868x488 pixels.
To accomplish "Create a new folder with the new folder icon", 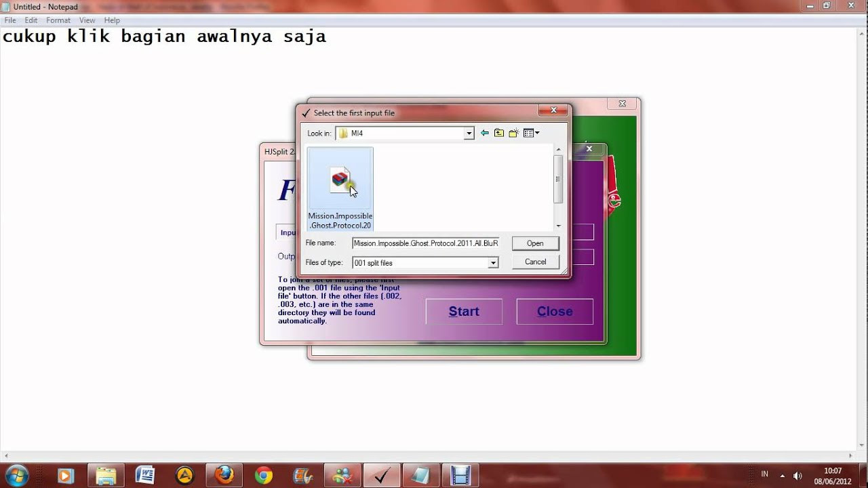I will tap(513, 132).
